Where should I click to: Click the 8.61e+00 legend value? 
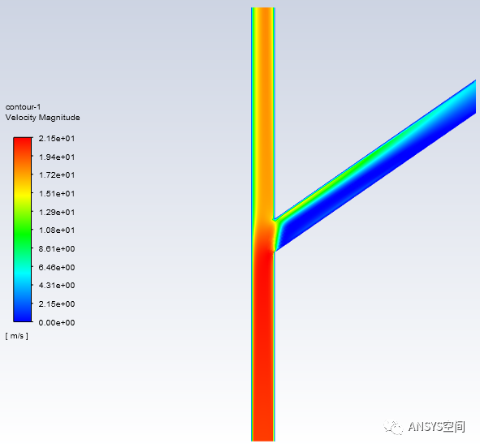57,249
